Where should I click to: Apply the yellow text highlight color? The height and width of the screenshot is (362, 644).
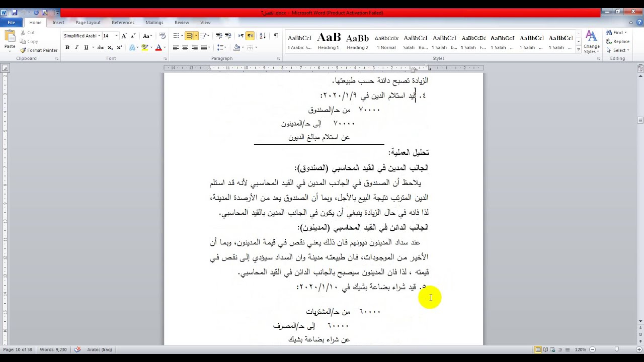pos(144,48)
